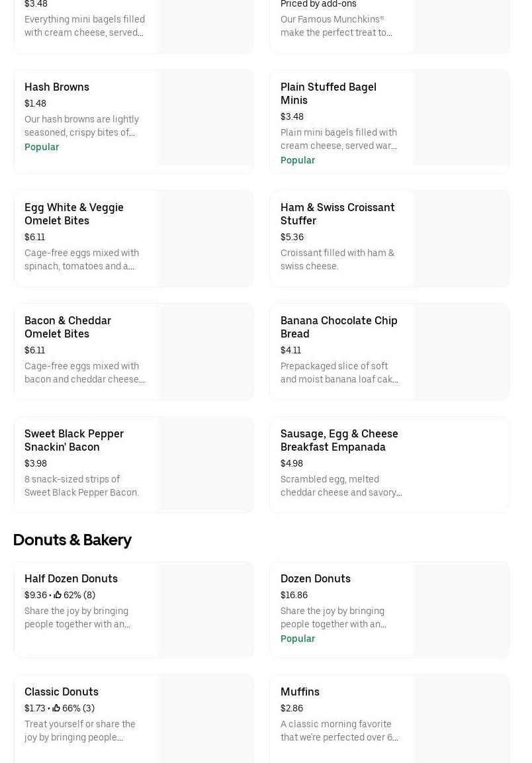Screen dimensions: 532x763
Task: Click the Muffins image thumbnail
Action: 461,719
